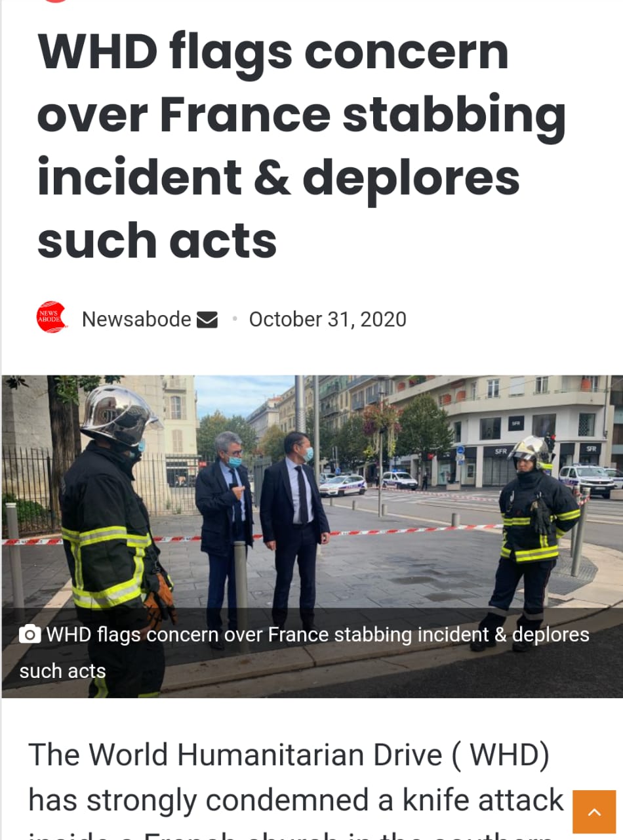Open the article's featured street photo

312,536
